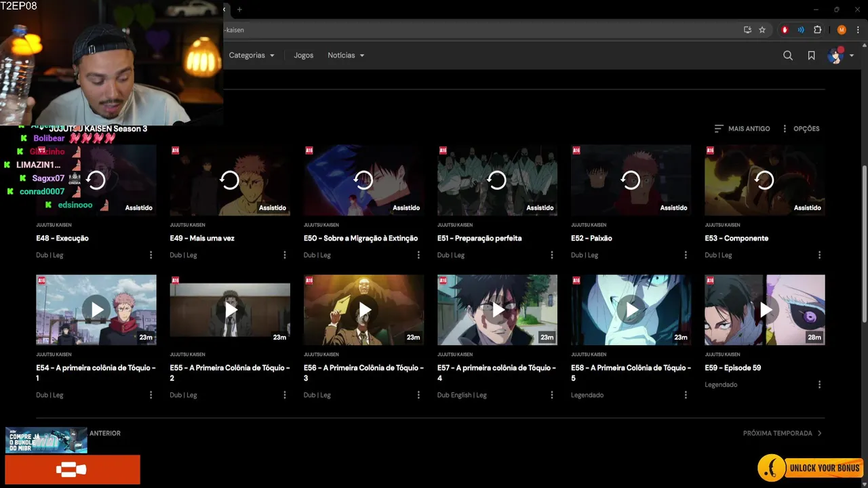Screen dimensions: 868x488
Task: Replay episode E49 - Mais uma vez
Action: [x=230, y=180]
